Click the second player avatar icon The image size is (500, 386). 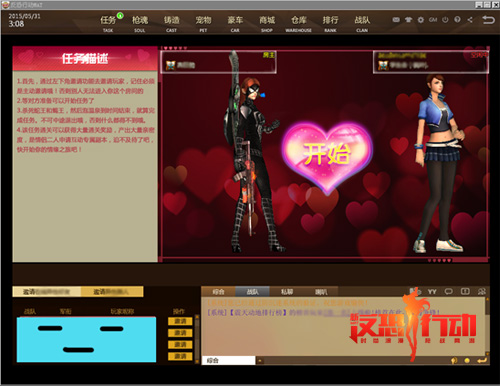[383, 65]
